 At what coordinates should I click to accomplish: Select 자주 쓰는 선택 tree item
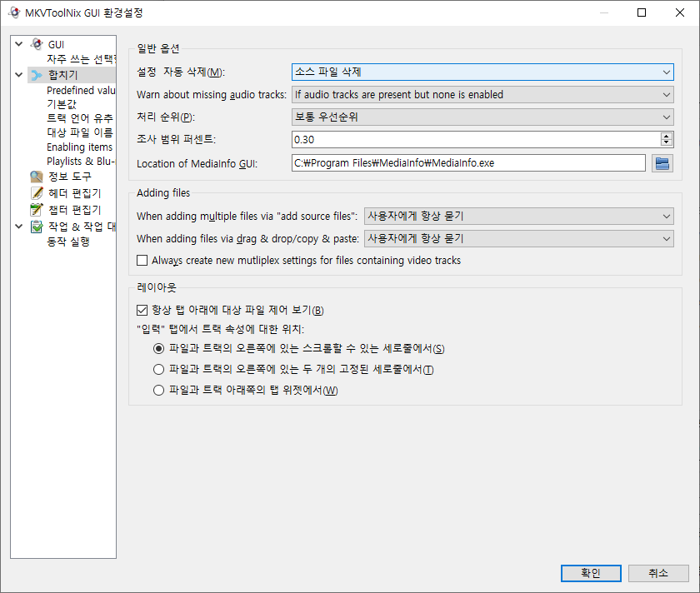pyautogui.click(x=82, y=59)
